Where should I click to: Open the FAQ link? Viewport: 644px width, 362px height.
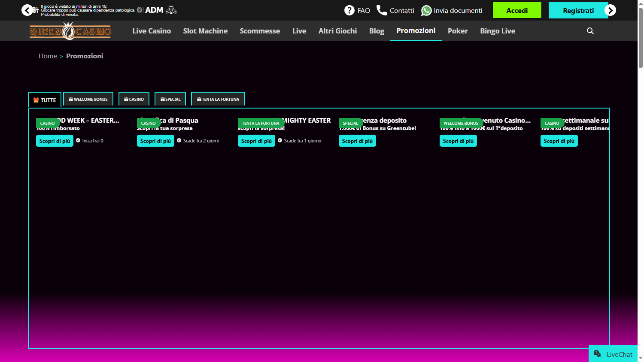(364, 10)
